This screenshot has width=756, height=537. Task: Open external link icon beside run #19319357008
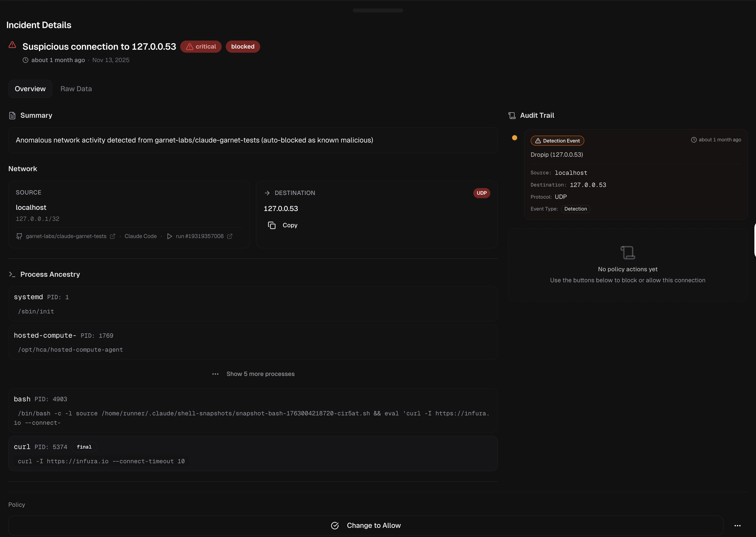pos(230,236)
